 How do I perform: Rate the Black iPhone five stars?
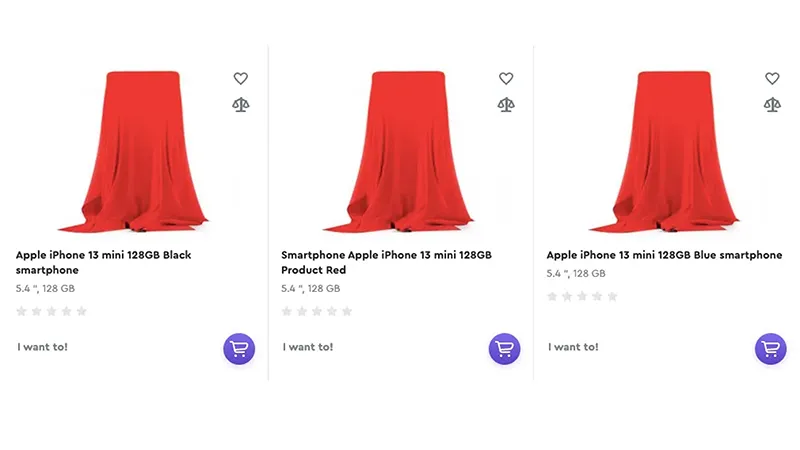point(82,311)
